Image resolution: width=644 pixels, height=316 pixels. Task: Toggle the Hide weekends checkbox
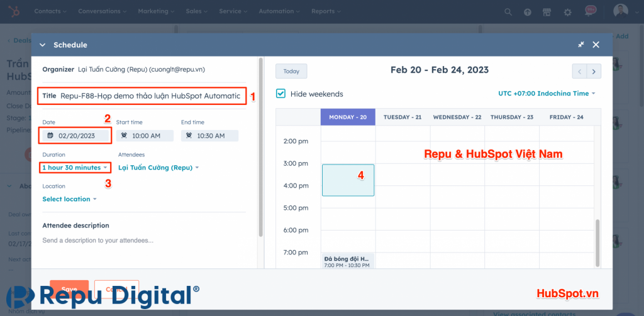280,94
